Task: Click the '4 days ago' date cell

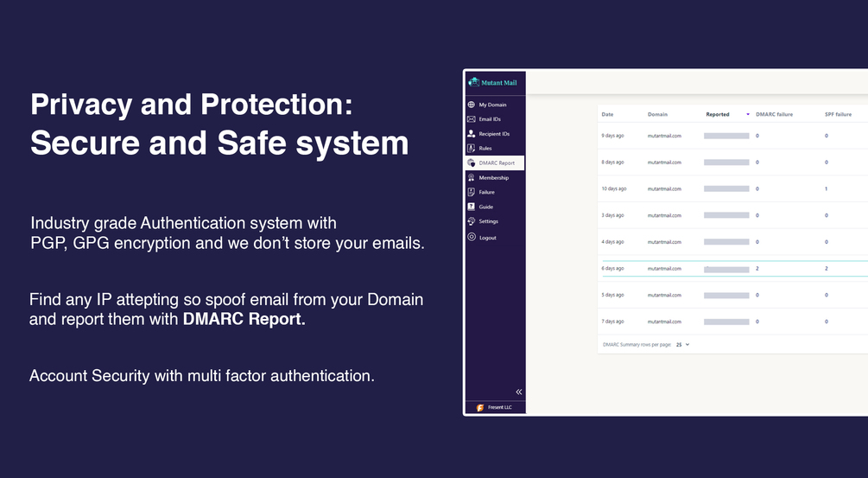Action: click(x=612, y=242)
